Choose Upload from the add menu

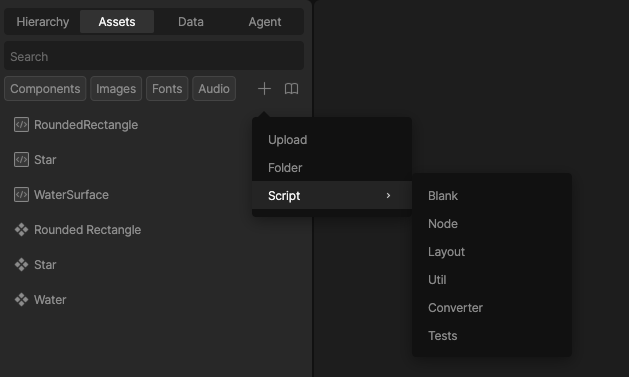pyautogui.click(x=332, y=140)
